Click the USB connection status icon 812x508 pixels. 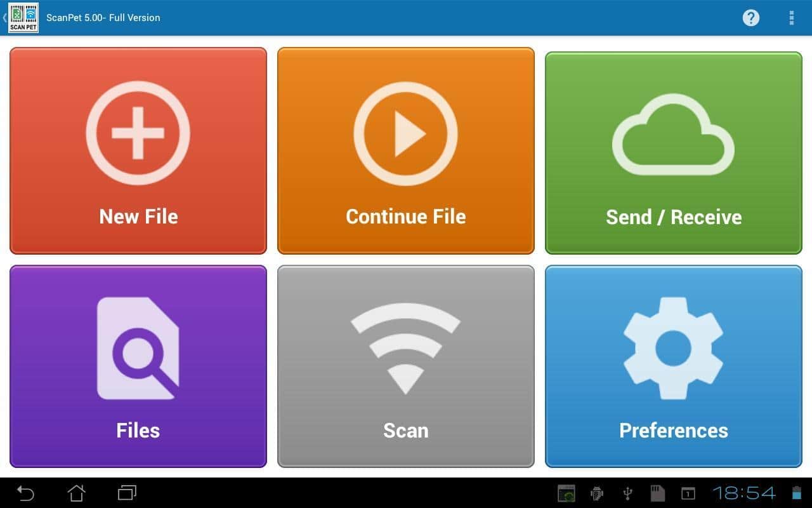627,493
